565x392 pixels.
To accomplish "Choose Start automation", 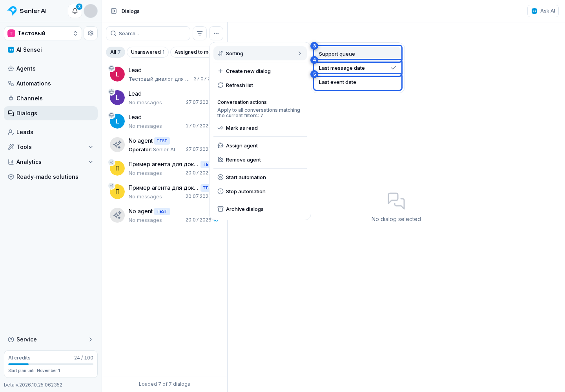I will pos(260,177).
